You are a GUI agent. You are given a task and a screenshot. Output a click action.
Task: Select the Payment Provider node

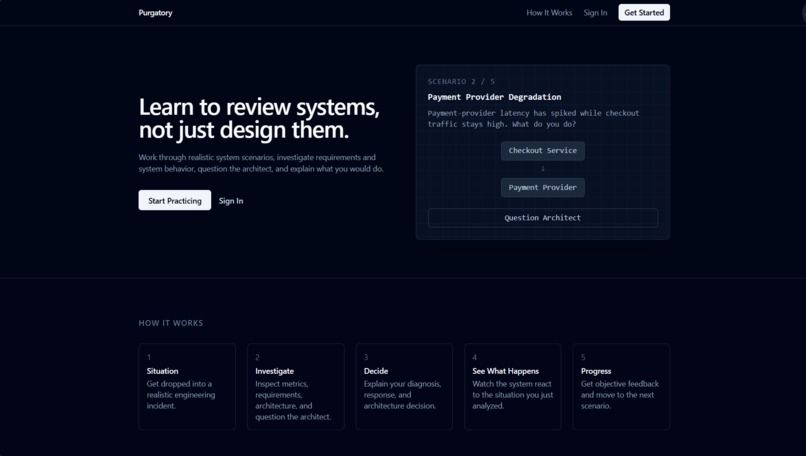543,188
